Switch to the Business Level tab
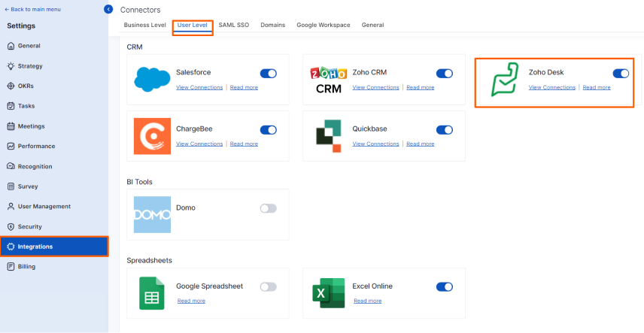This screenshot has height=333, width=644. (145, 25)
